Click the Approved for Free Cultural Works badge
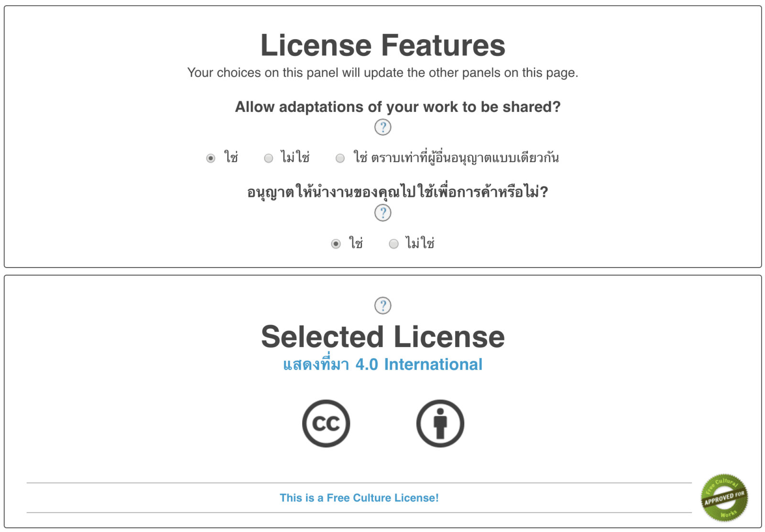Viewport: 765px width, 532px height. pyautogui.click(x=724, y=498)
